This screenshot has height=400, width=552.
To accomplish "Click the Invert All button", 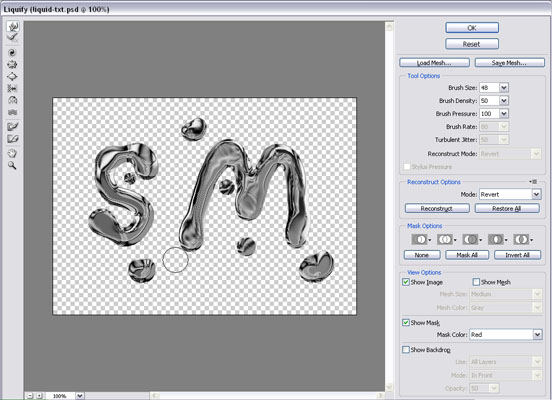I will [518, 255].
